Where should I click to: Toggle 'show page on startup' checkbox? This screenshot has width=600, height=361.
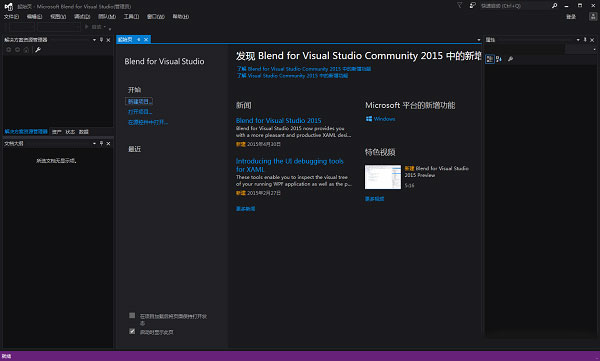(x=132, y=331)
